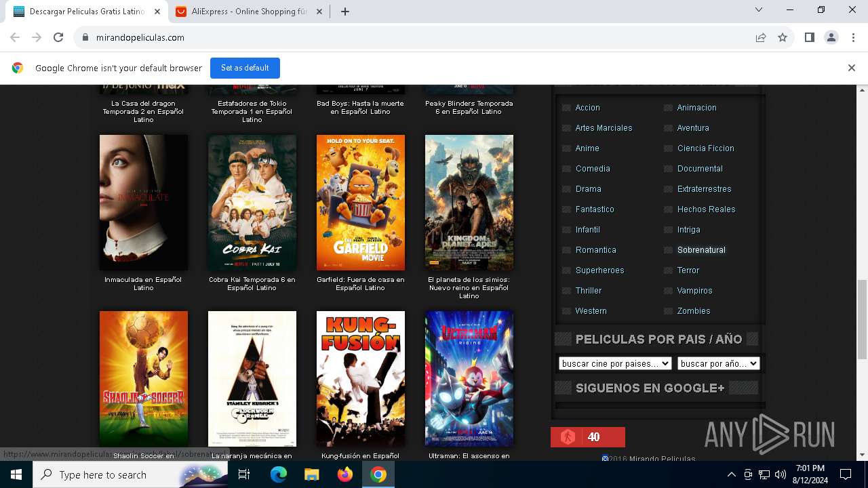Open the Clockwork Orange poster

(x=252, y=379)
